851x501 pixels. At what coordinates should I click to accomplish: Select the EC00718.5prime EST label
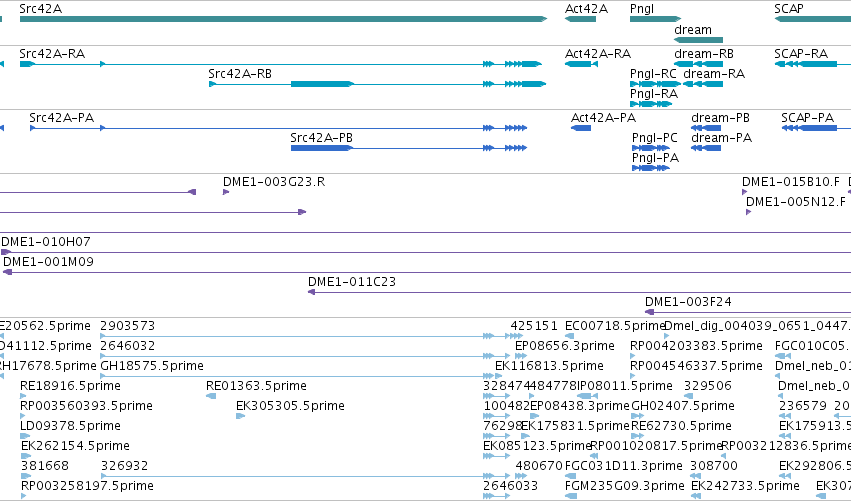click(x=615, y=326)
